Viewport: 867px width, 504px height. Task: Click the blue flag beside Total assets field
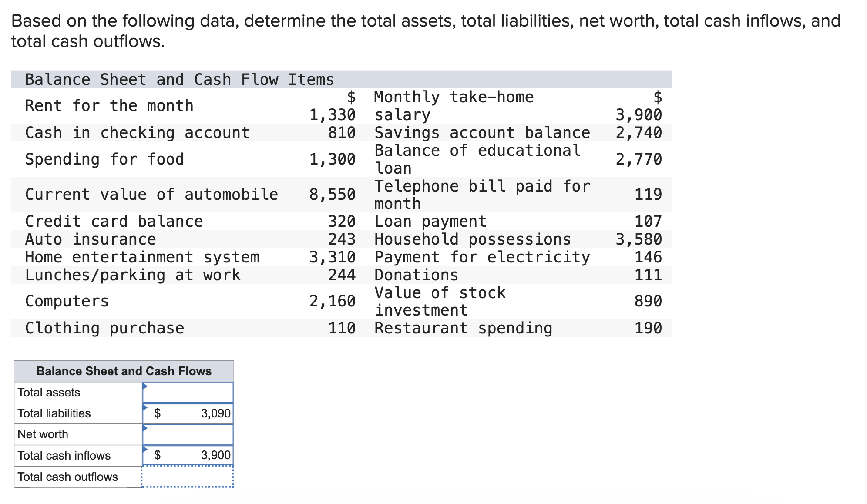(x=145, y=387)
